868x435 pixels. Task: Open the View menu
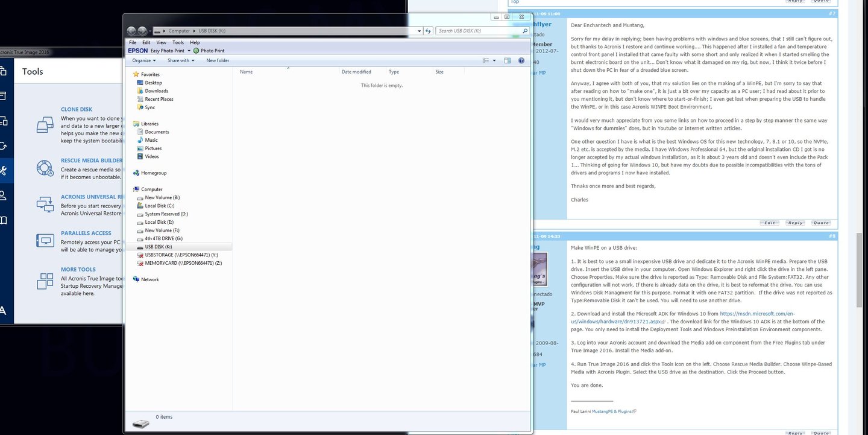click(x=162, y=43)
